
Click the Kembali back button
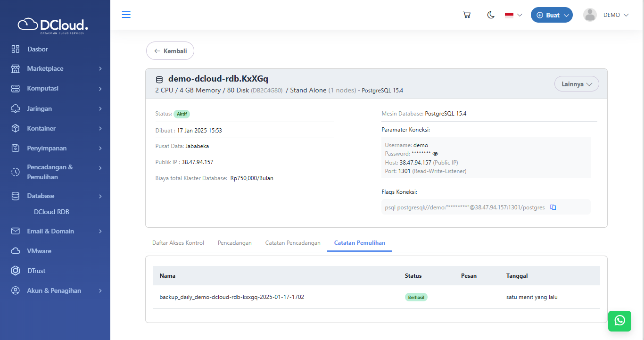click(170, 51)
